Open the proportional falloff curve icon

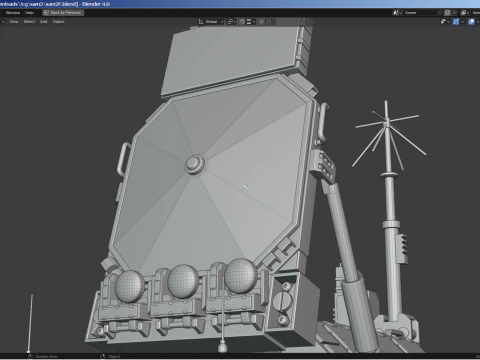click(269, 22)
